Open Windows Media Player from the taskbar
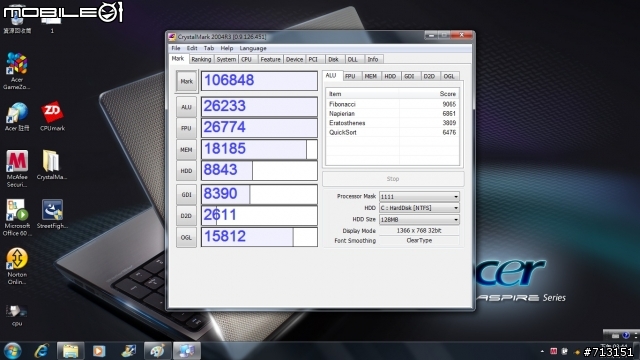Viewport: 640px width, 360px height. [99, 351]
